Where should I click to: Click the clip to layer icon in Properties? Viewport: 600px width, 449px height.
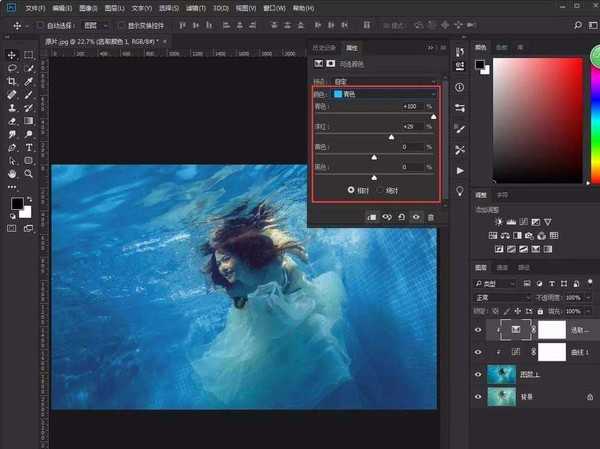point(370,216)
